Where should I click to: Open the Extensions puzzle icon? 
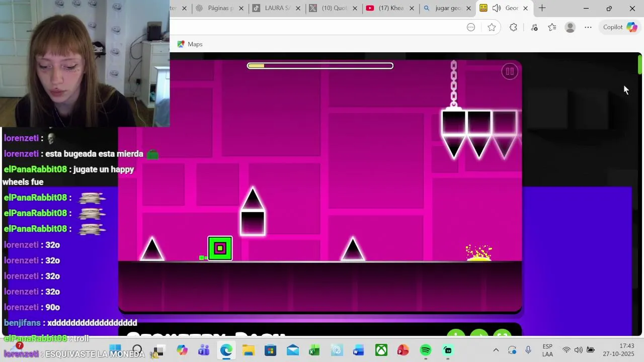pos(513,27)
